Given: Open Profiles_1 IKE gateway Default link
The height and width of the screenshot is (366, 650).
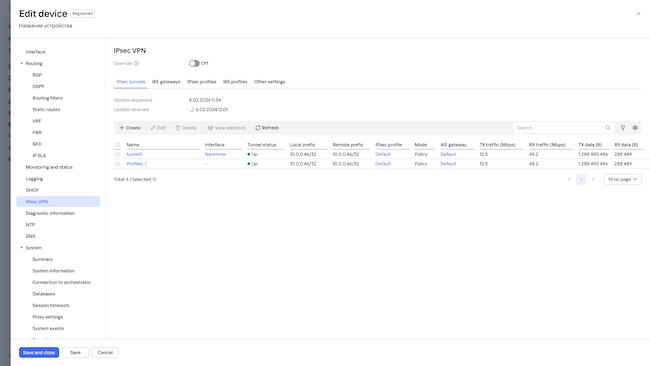Looking at the screenshot, I should [448, 164].
